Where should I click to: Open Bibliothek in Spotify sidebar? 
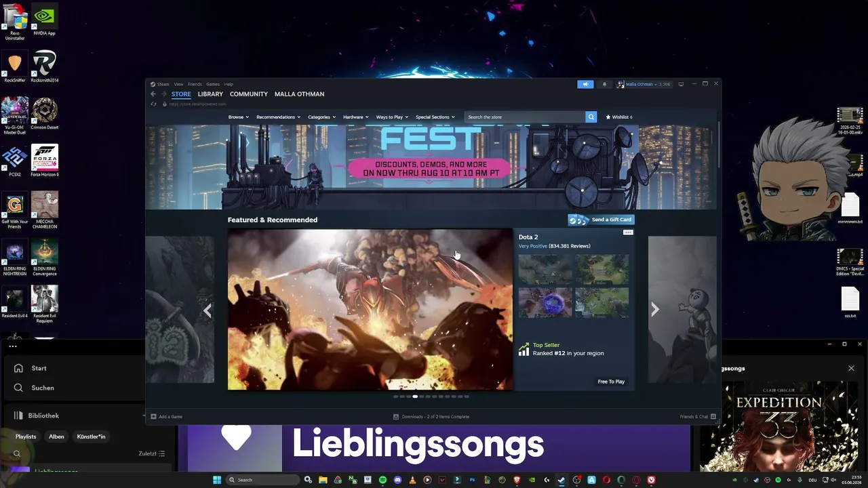click(37, 415)
